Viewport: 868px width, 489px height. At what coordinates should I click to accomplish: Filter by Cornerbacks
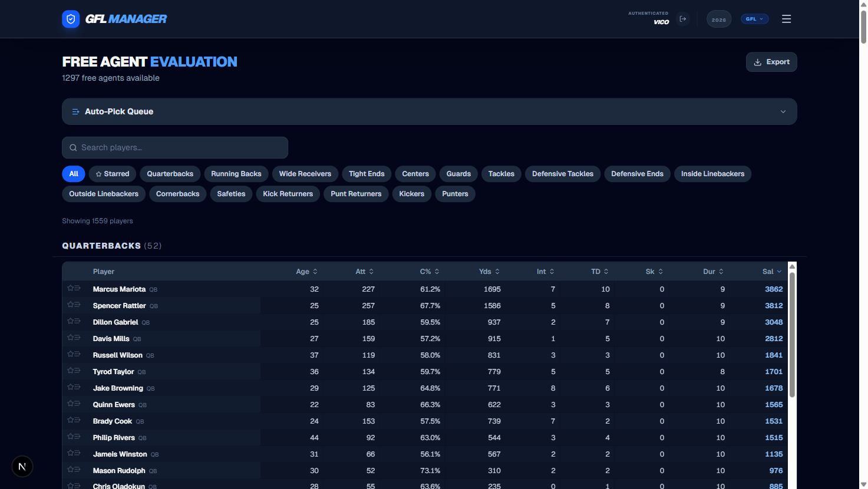point(178,194)
